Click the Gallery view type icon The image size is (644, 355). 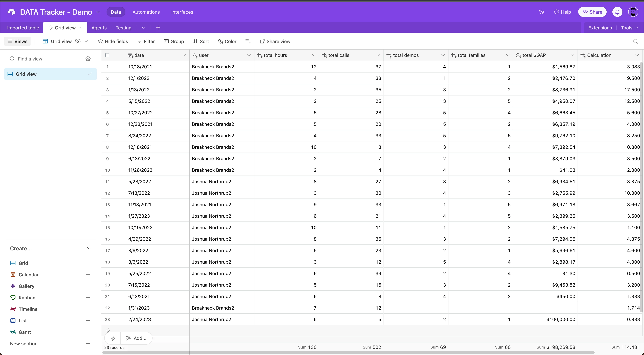click(x=13, y=286)
